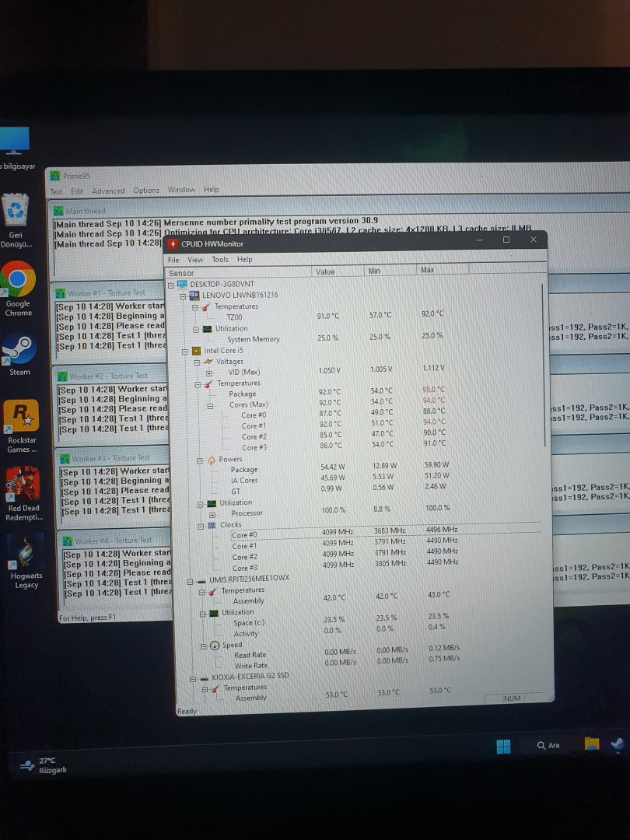Collapse the LENOVO LNVNB161216 node
Image resolution: width=630 pixels, height=840 pixels.
click(x=183, y=296)
